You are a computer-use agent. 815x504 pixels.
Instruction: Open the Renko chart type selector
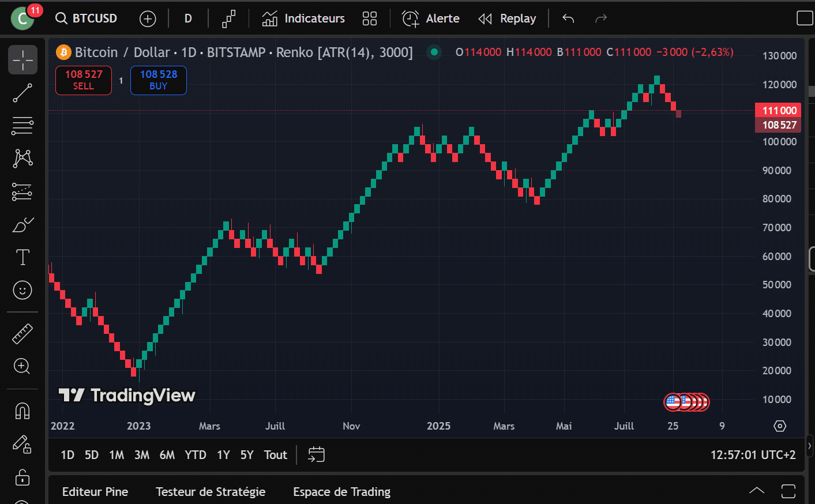click(x=229, y=18)
